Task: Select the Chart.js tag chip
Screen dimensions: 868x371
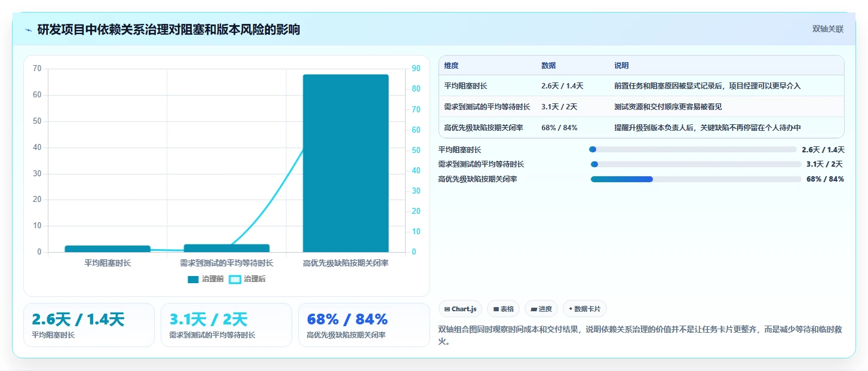Action: point(461,309)
